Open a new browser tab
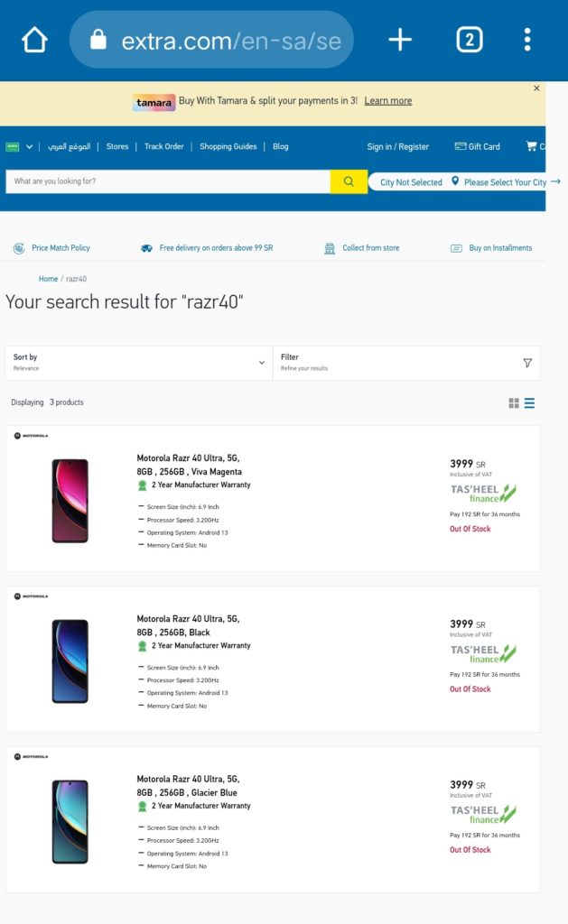568x924 pixels. pos(400,40)
